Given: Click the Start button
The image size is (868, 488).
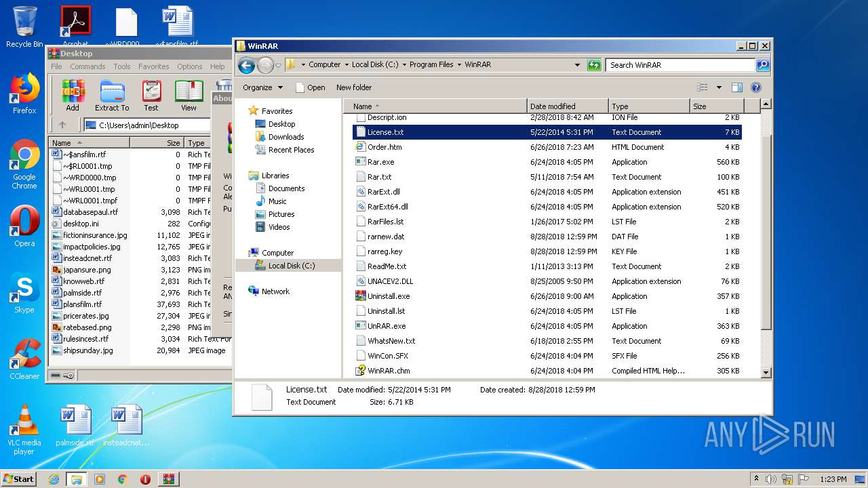Looking at the screenshot, I should pos(18,479).
